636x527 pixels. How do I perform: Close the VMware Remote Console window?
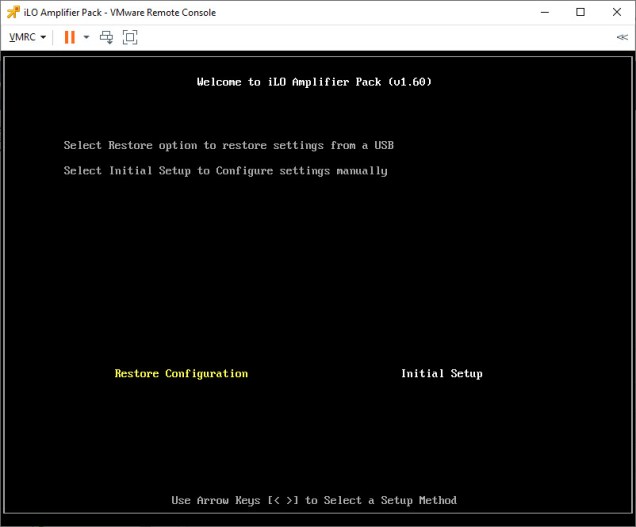tap(616, 12)
